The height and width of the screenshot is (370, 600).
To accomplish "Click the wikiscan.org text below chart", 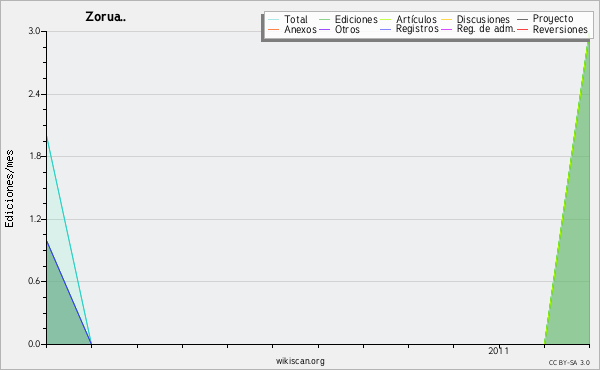I will 300,361.
